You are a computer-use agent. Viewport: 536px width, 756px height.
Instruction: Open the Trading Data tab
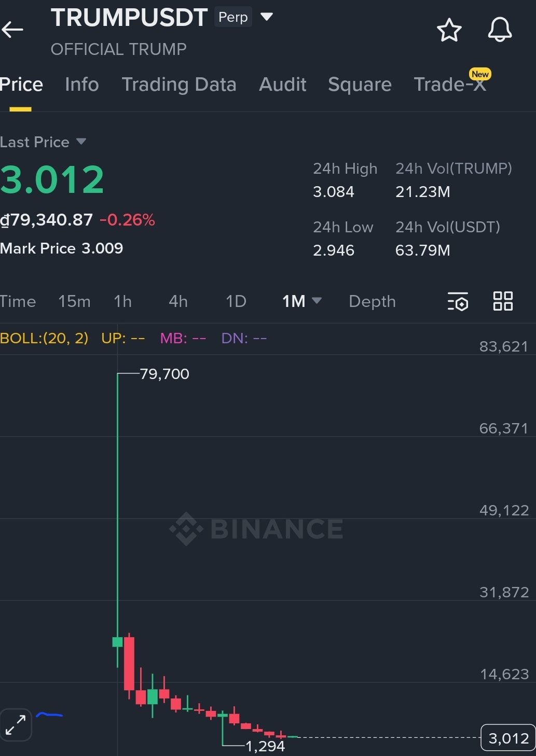pos(179,85)
